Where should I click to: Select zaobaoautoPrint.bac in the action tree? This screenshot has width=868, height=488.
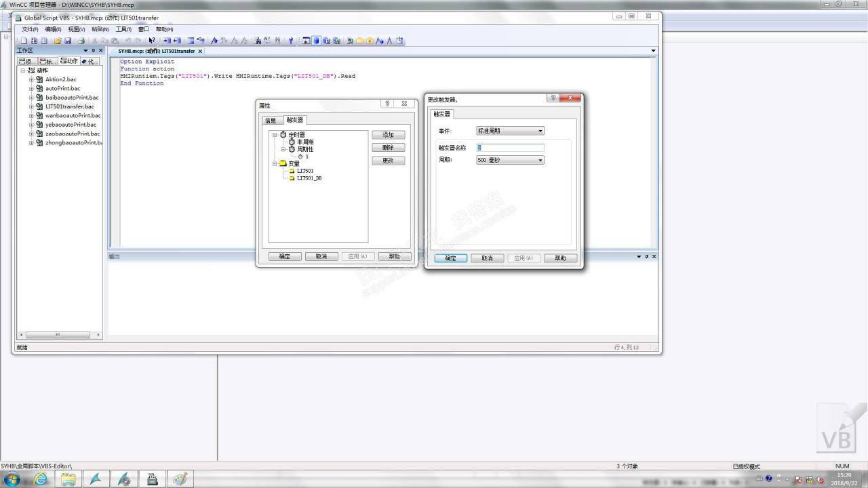click(x=73, y=134)
